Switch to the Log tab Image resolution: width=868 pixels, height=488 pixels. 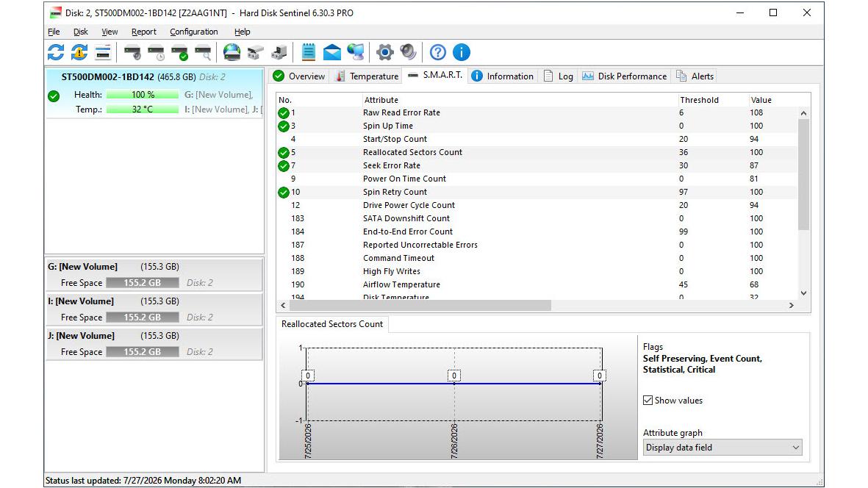[x=558, y=76]
